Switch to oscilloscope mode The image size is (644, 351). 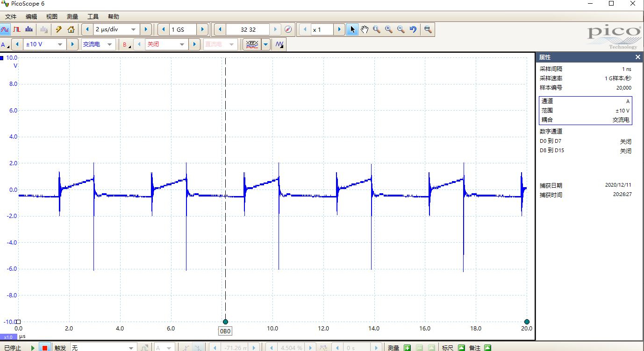(5, 29)
